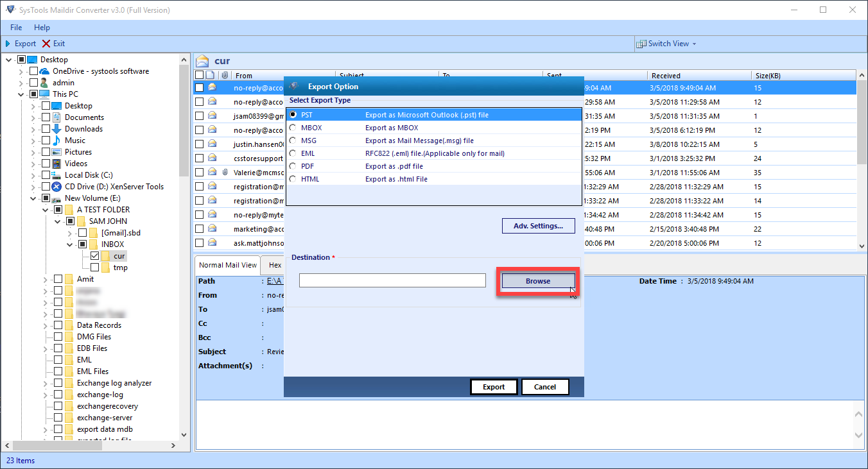Open the File menu

[x=16, y=28]
